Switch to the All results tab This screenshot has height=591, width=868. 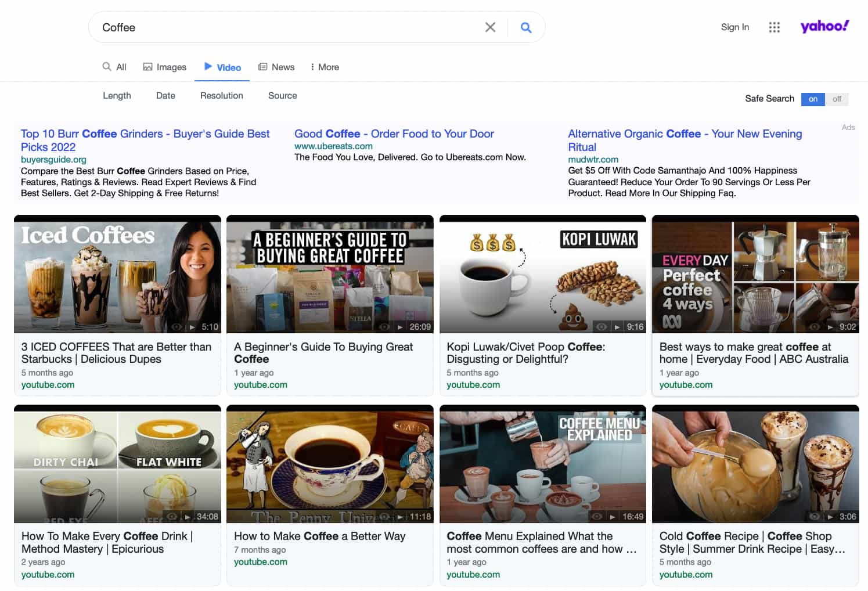coord(114,67)
